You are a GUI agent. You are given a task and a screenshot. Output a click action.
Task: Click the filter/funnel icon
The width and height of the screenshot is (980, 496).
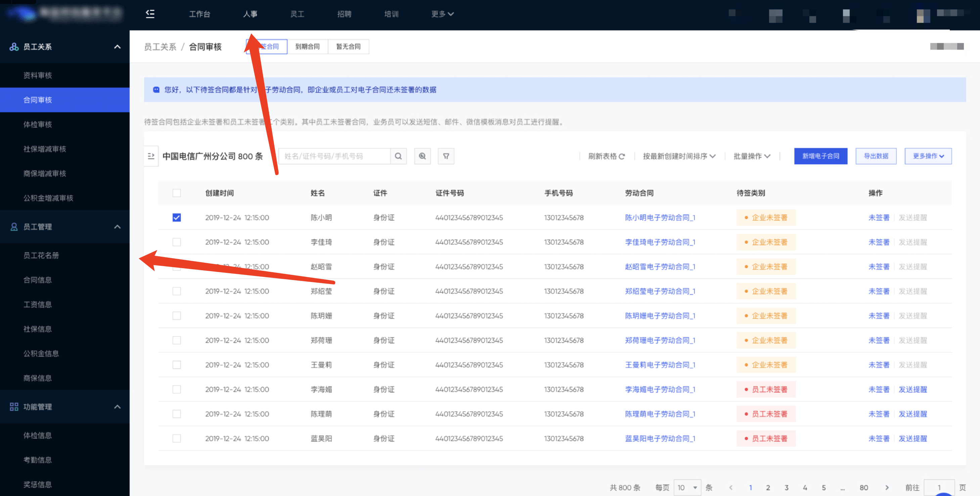446,156
